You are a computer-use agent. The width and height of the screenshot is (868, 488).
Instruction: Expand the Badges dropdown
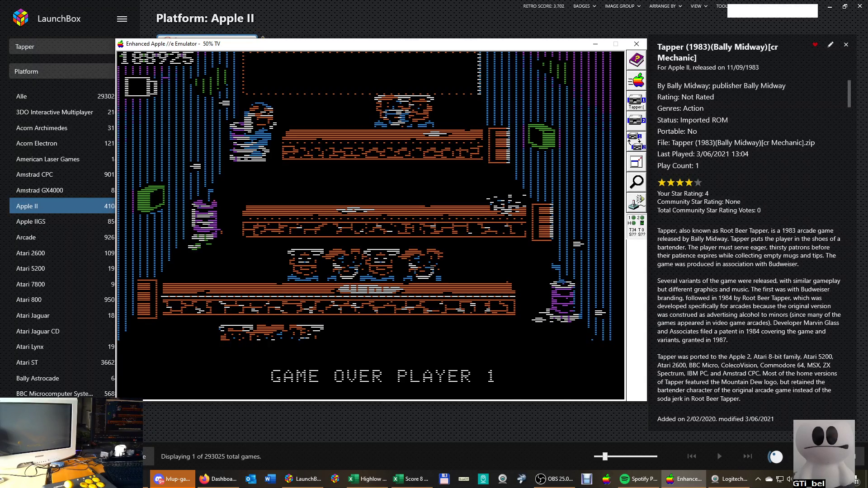(x=584, y=6)
